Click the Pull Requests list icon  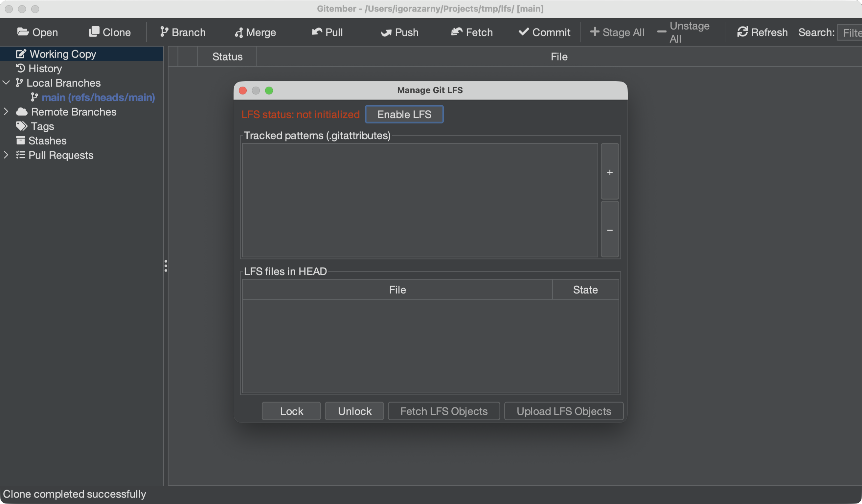[20, 155]
